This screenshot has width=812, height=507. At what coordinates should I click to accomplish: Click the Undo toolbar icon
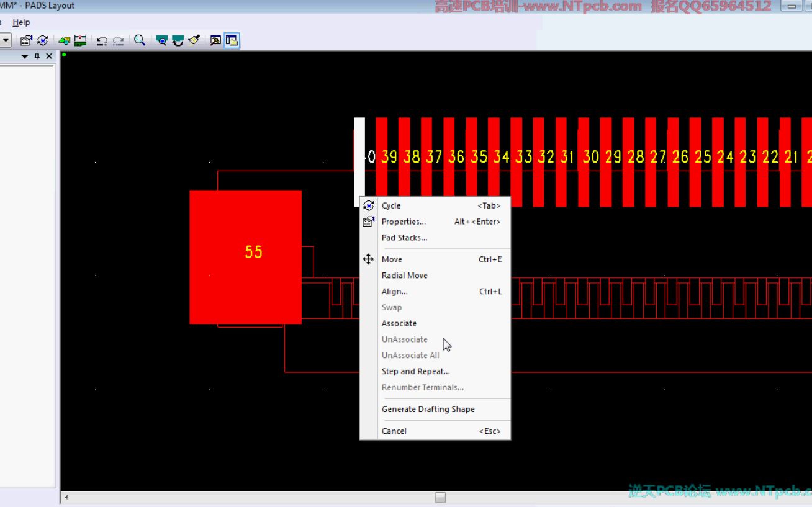pyautogui.click(x=102, y=40)
